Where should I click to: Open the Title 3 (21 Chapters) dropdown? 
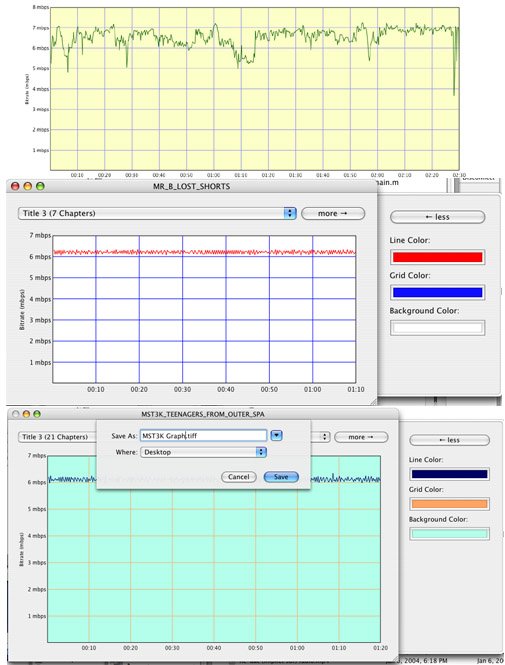57,437
